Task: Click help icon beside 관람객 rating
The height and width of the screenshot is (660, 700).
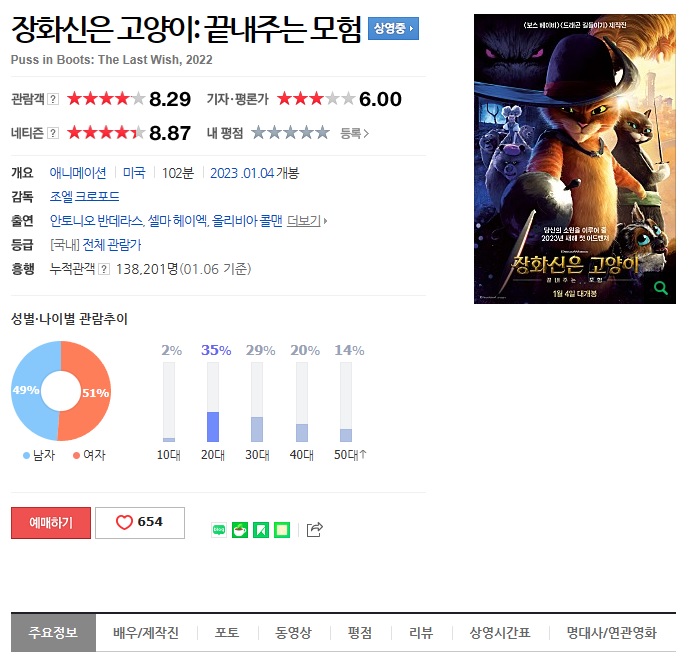Action: tap(53, 99)
